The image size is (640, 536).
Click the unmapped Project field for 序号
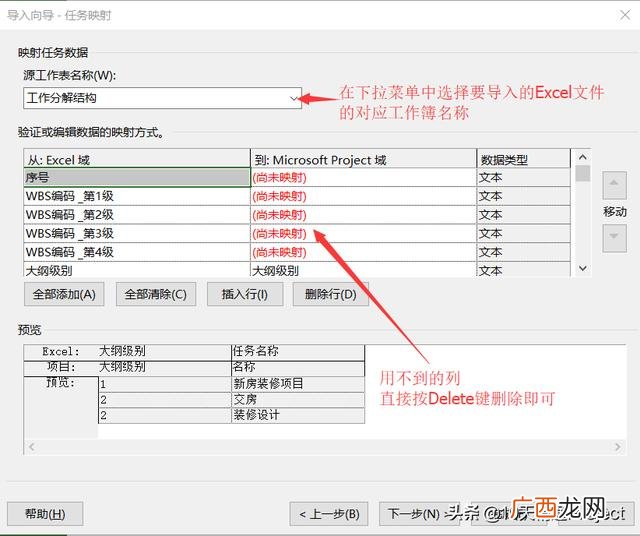click(x=364, y=178)
